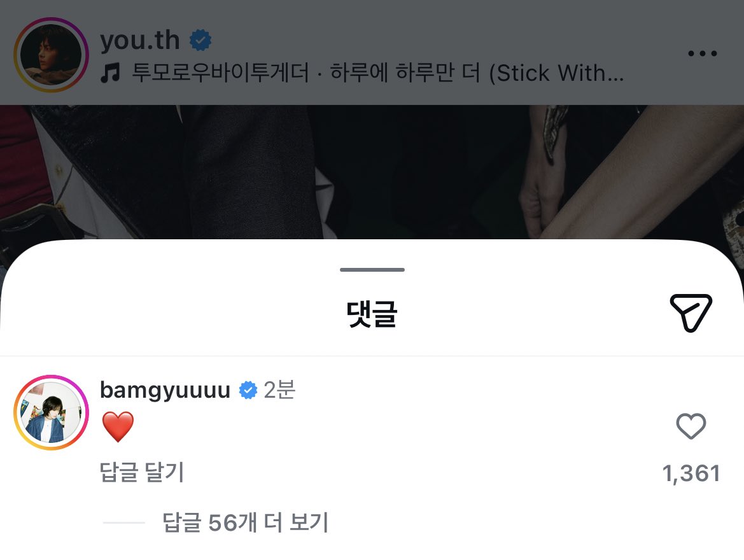This screenshot has width=744, height=560.
Task: Tap the 댓글 comments header title
Action: tap(372, 314)
